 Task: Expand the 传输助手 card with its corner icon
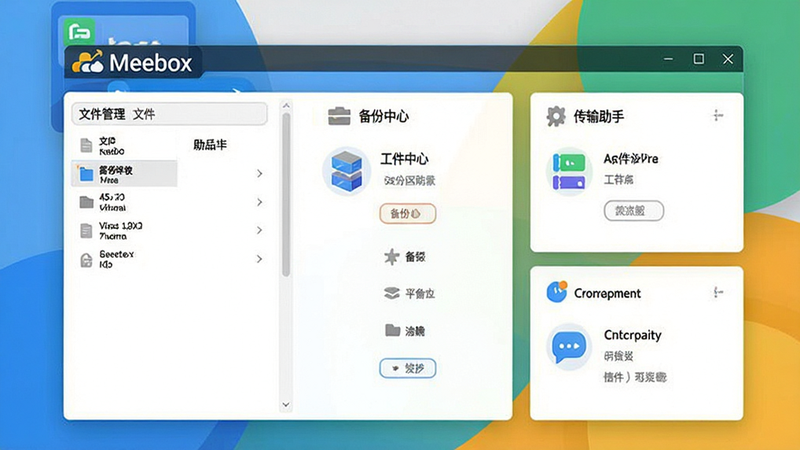(718, 116)
